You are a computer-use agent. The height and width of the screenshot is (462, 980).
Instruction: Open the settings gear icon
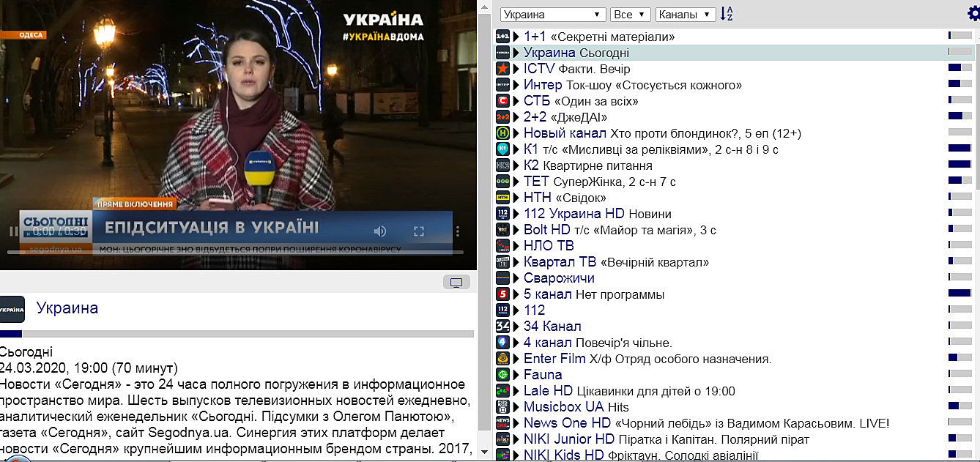tap(973, 13)
